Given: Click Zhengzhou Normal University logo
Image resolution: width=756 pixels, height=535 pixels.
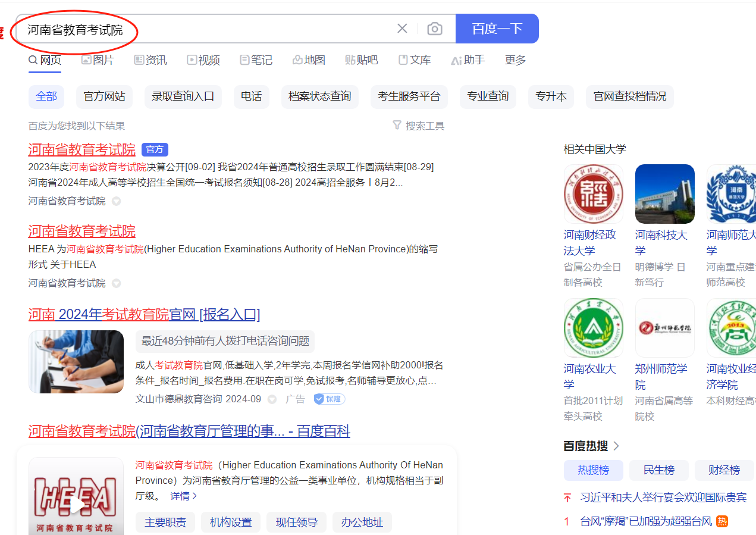Looking at the screenshot, I should pyautogui.click(x=664, y=328).
